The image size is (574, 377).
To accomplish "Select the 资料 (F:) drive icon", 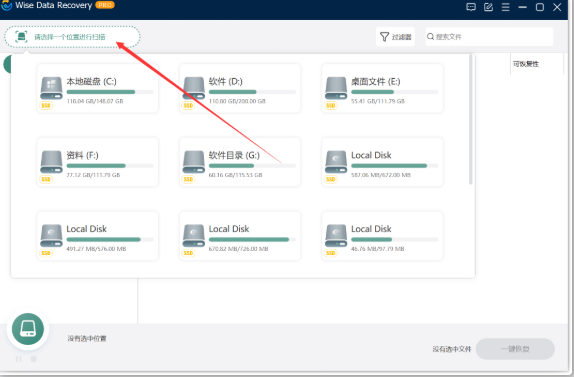I will click(51, 162).
